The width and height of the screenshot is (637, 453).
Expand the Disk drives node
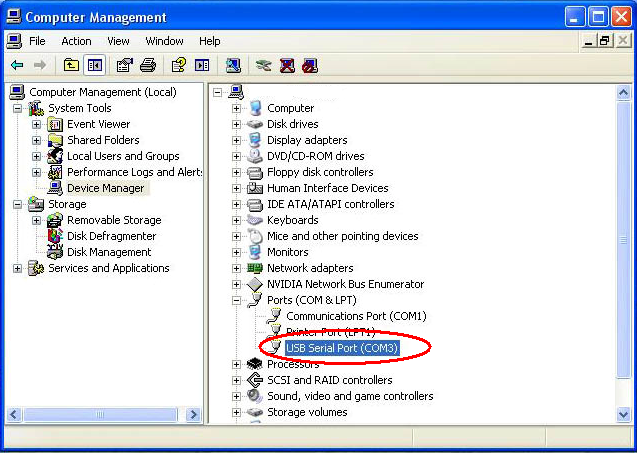click(x=236, y=124)
